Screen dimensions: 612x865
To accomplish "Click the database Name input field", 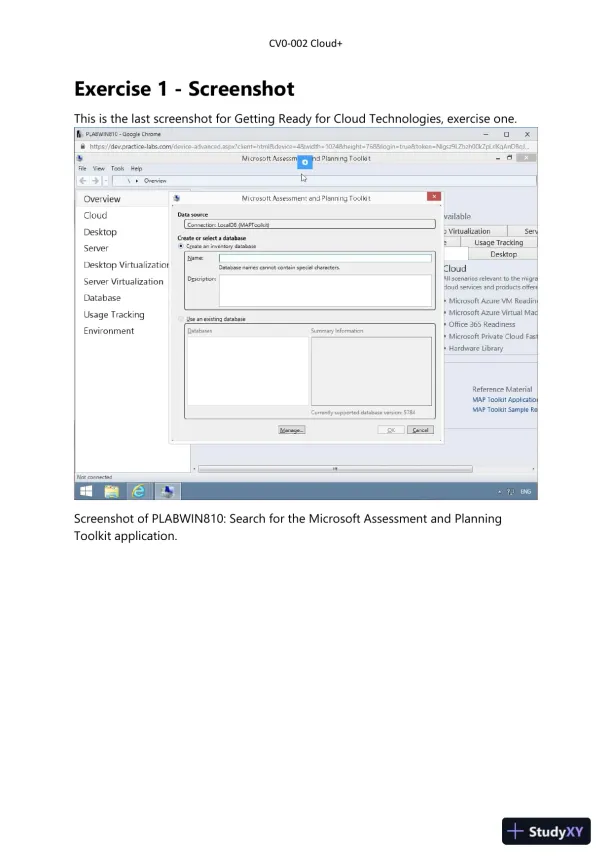I will (x=324, y=258).
